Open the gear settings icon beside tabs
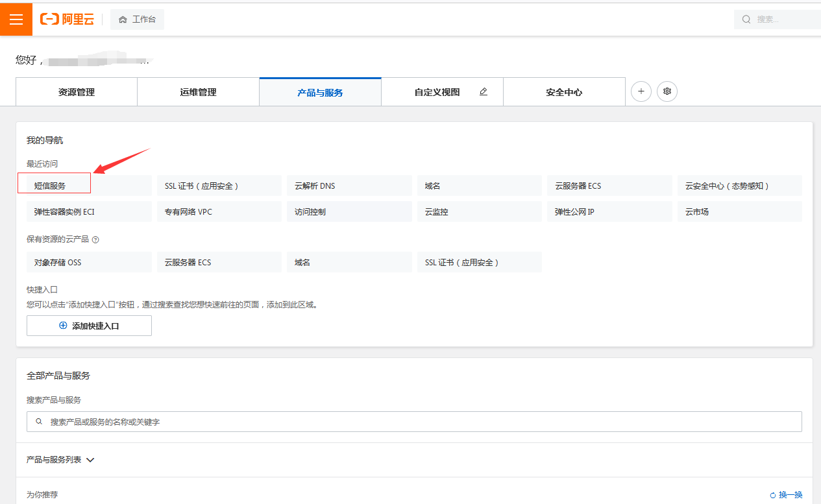This screenshot has width=821, height=504. click(x=667, y=91)
